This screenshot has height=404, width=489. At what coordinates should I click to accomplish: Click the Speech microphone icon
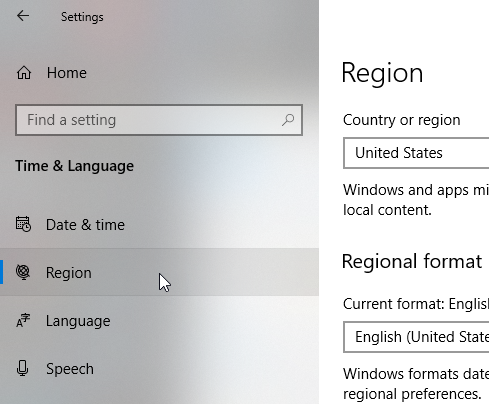click(22, 368)
